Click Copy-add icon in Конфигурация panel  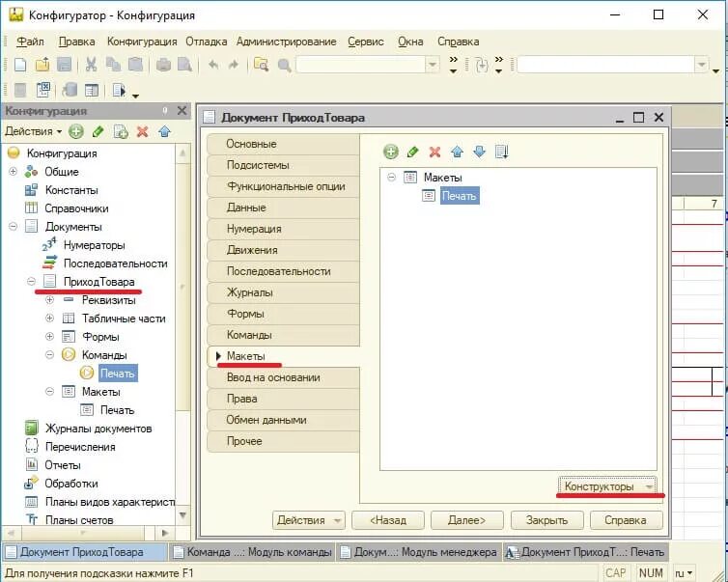coord(121,132)
